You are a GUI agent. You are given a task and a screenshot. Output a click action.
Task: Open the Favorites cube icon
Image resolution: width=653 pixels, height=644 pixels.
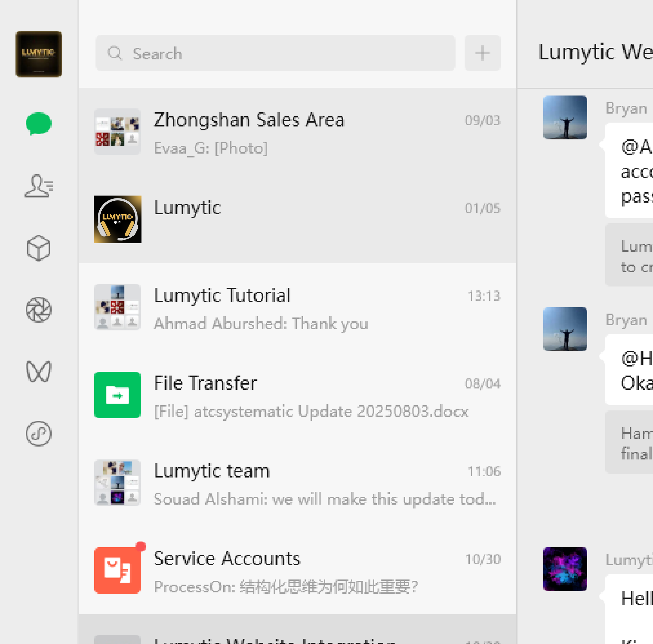[38, 248]
